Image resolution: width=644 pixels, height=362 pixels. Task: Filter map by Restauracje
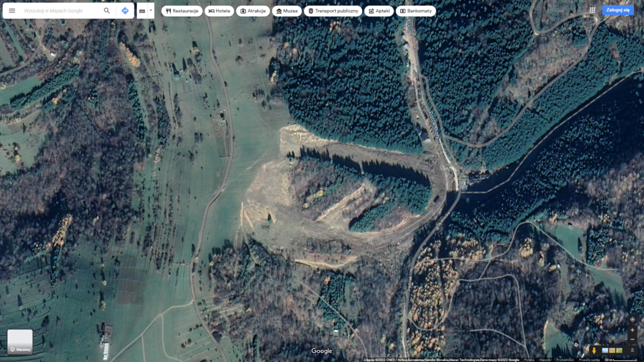tap(182, 11)
